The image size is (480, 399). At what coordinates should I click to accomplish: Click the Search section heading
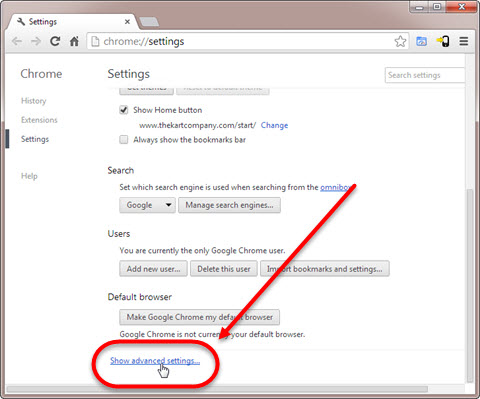[121, 170]
